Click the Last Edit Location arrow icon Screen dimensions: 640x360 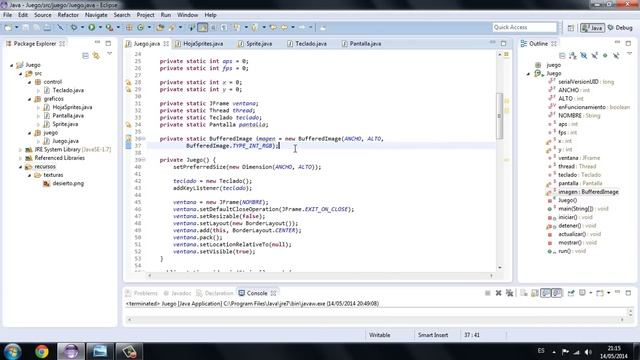[273, 27]
